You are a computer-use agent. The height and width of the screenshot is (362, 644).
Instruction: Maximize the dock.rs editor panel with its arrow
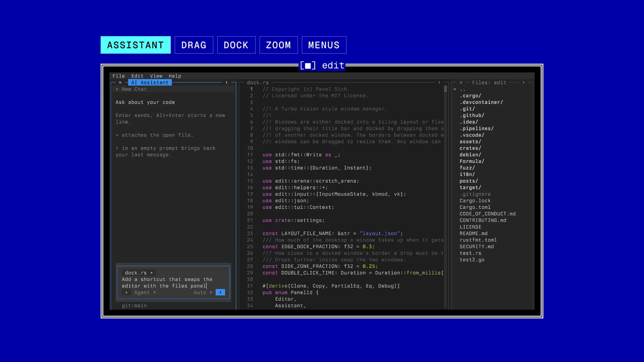[439, 82]
